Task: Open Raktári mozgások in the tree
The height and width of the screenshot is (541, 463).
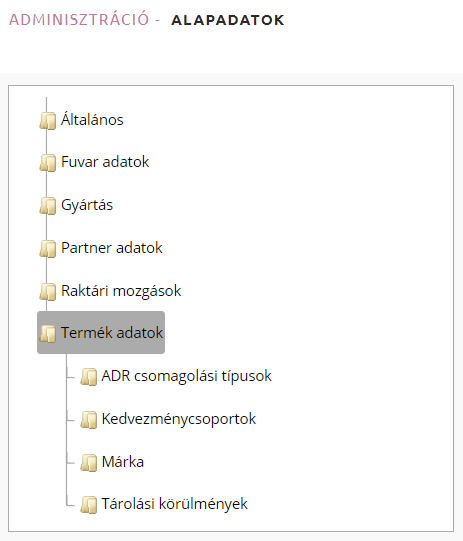Action: [x=121, y=291]
